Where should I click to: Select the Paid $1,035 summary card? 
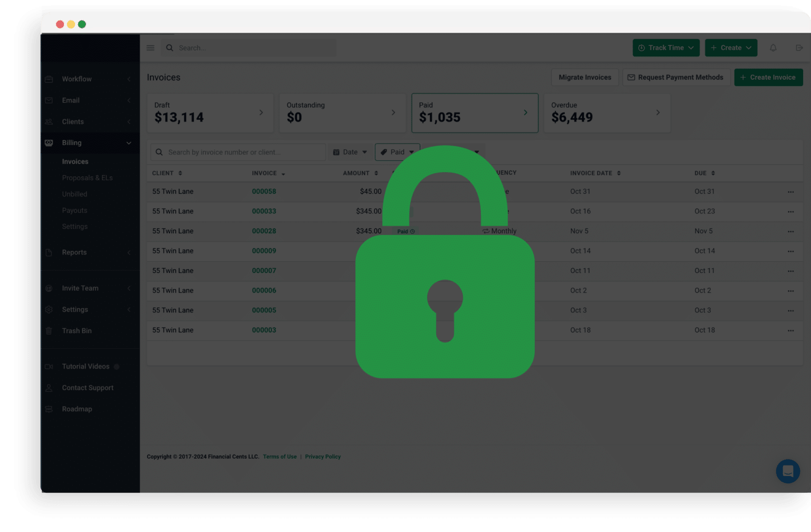tap(475, 113)
